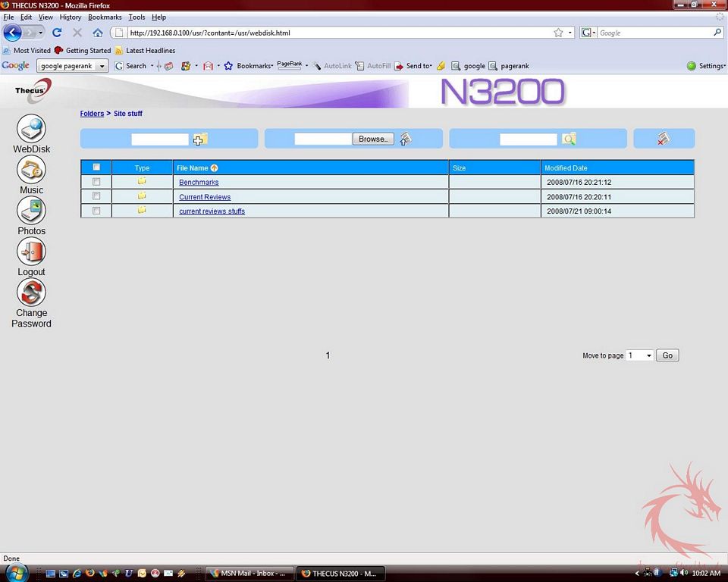Screen dimensions: 728x582
Task: Open the Benchmarks folder link
Action: click(199, 183)
